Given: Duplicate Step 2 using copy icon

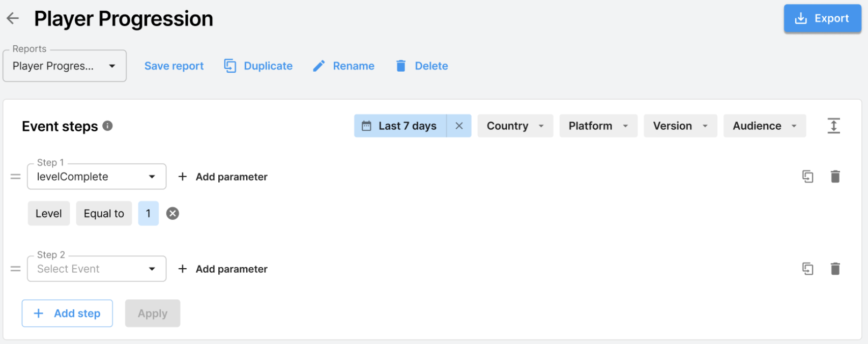Looking at the screenshot, I should (807, 269).
